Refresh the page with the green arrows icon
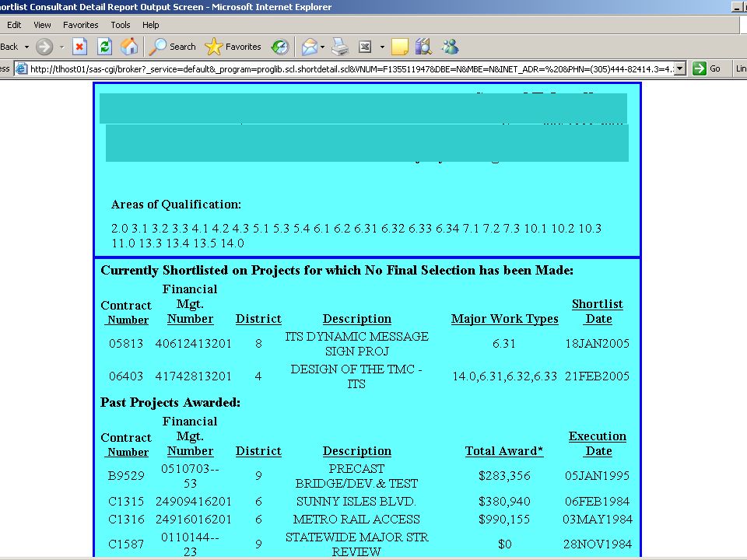 [x=104, y=47]
